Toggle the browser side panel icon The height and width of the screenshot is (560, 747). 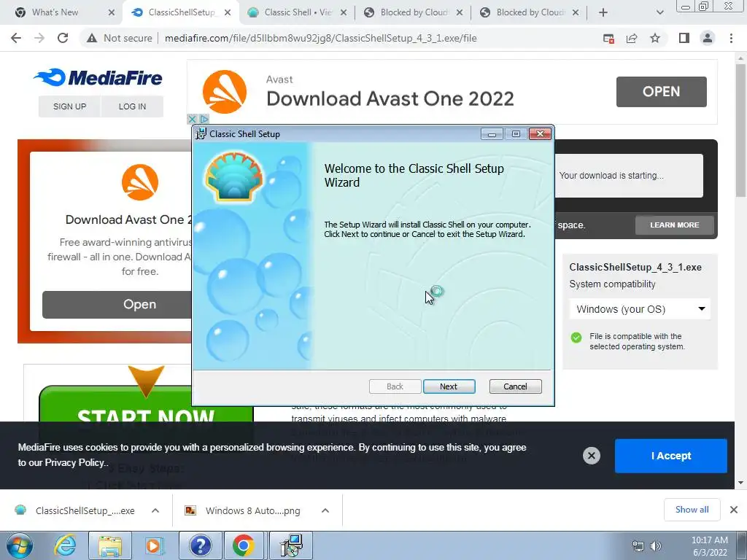pos(684,38)
